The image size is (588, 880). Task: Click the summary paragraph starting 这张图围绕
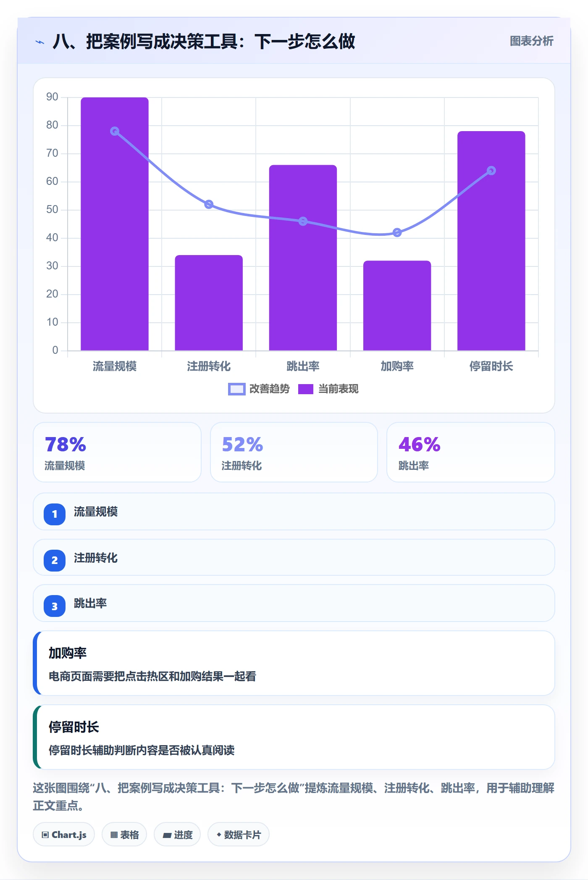294,796
